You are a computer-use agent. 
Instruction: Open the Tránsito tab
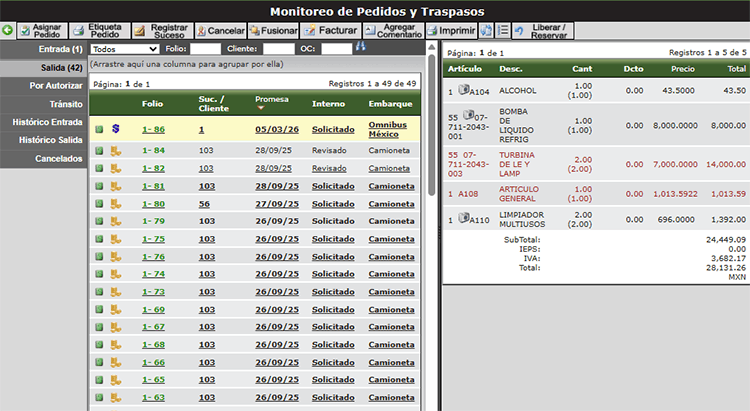(x=44, y=104)
